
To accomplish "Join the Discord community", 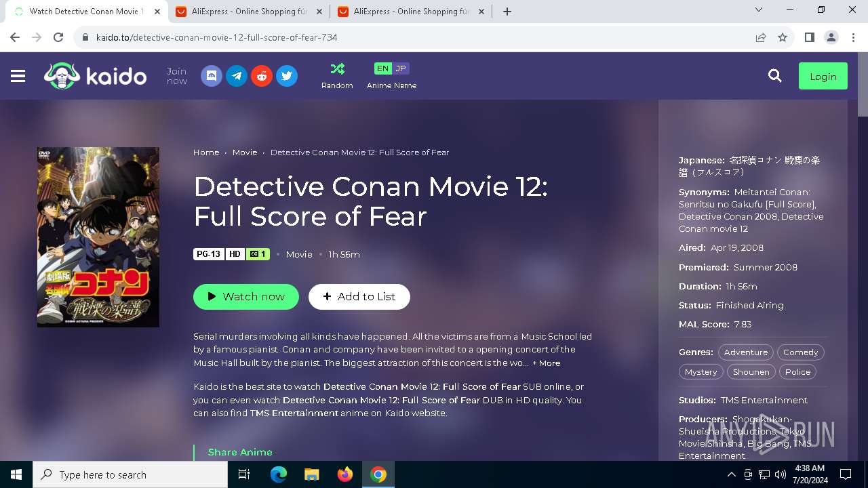I will pyautogui.click(x=212, y=76).
